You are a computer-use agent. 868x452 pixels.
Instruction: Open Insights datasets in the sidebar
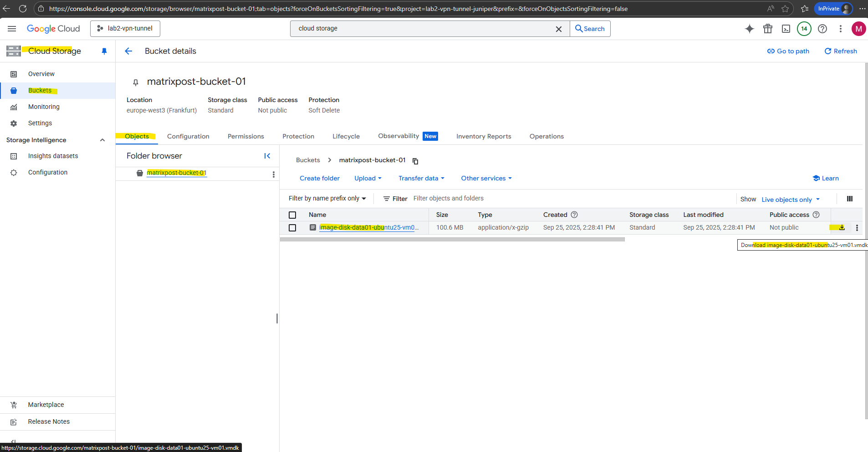(x=58, y=156)
